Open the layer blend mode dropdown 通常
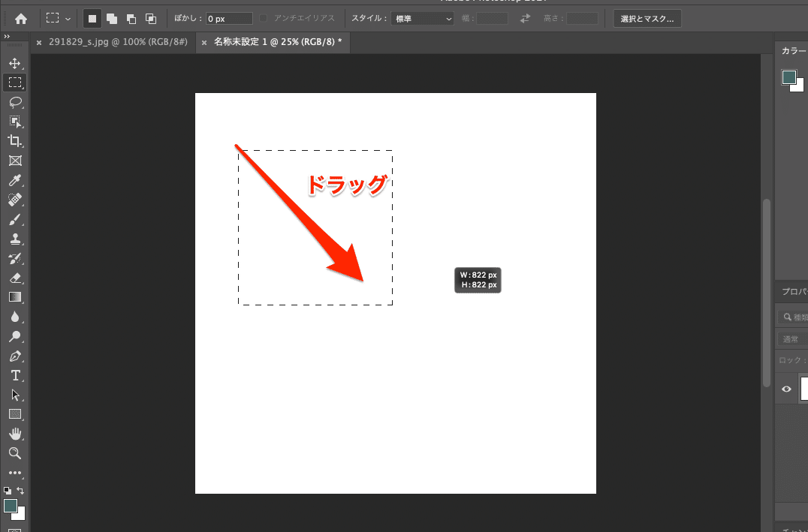Image resolution: width=808 pixels, height=532 pixels. [x=792, y=339]
